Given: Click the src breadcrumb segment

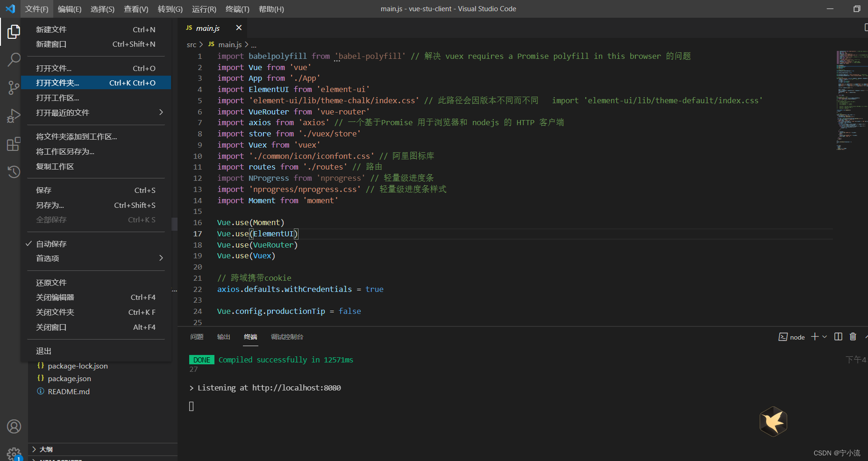Looking at the screenshot, I should (192, 45).
